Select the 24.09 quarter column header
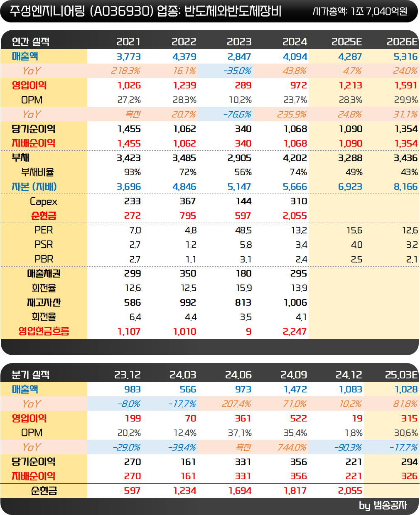The height and width of the screenshot is (515, 420). pos(294,375)
